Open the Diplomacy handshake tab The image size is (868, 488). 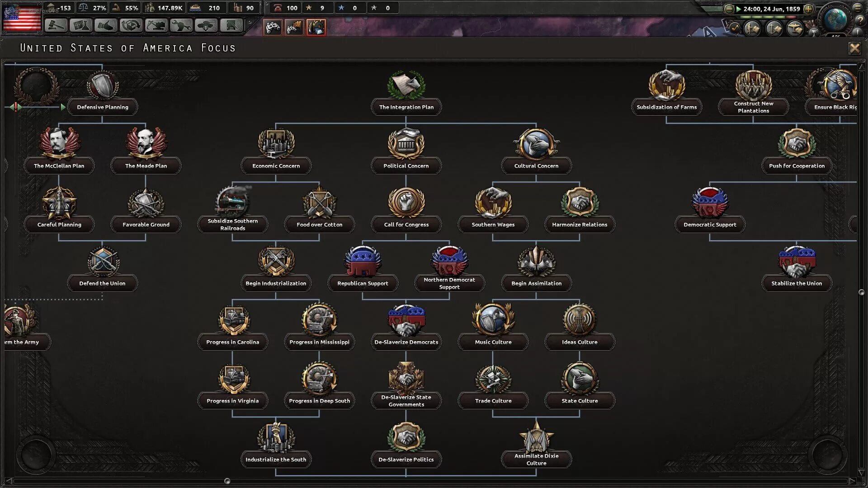coord(106,26)
